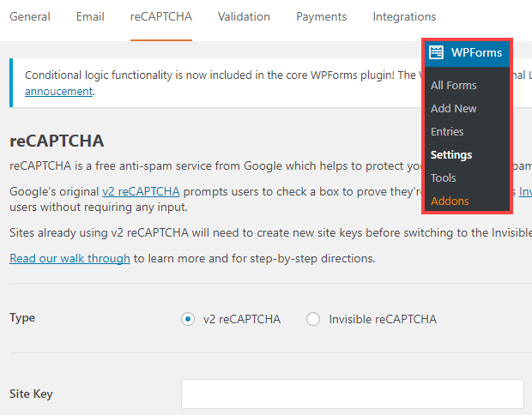
Task: Click the Site Key input field
Action: 353,394
